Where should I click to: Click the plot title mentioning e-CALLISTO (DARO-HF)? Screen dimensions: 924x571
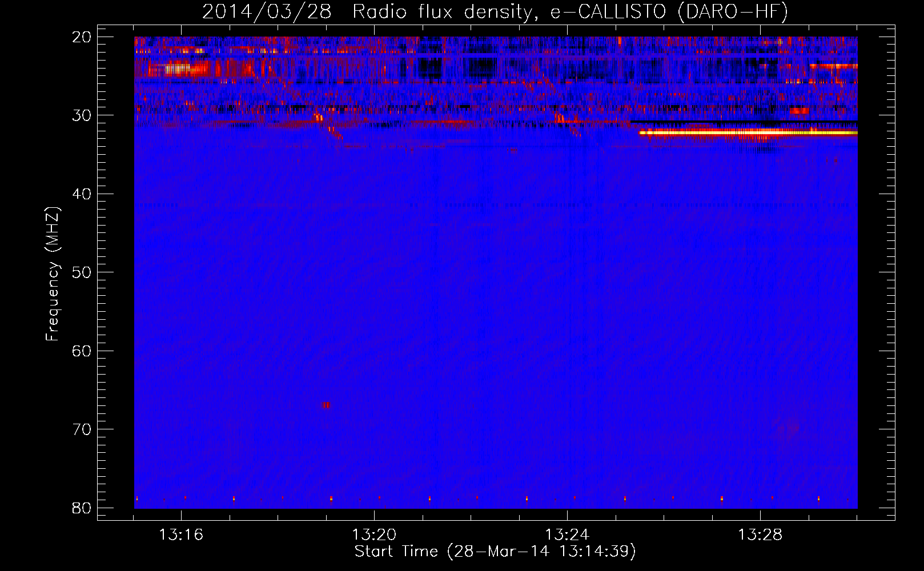[x=495, y=12]
